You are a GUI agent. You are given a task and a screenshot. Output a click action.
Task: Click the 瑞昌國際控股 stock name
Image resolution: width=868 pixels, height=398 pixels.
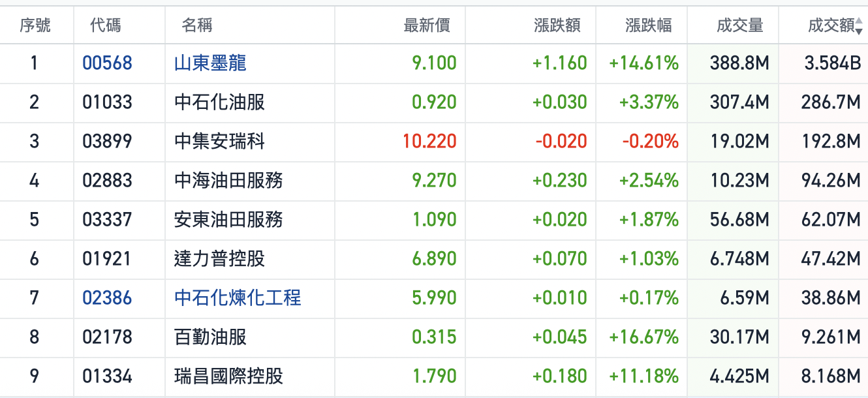point(228,376)
